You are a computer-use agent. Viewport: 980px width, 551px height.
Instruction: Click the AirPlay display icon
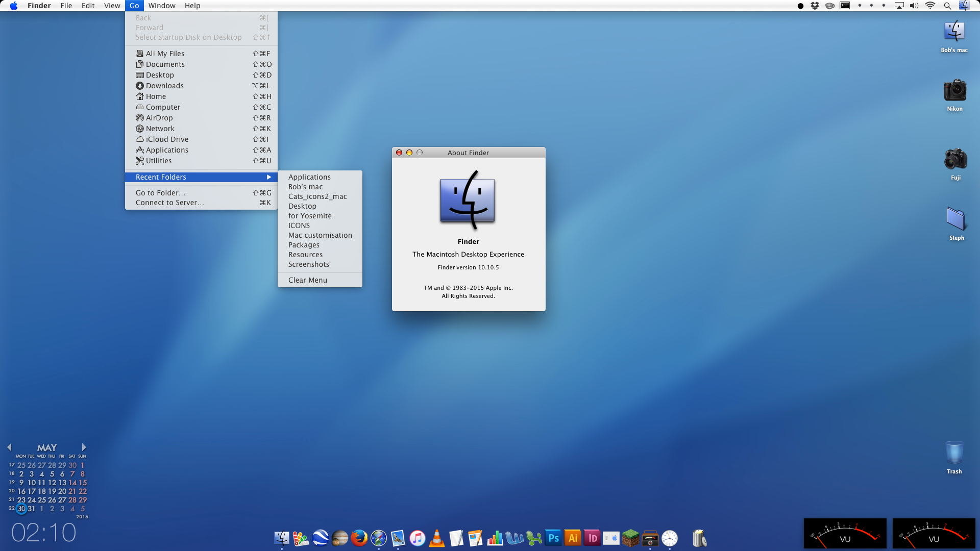[899, 6]
